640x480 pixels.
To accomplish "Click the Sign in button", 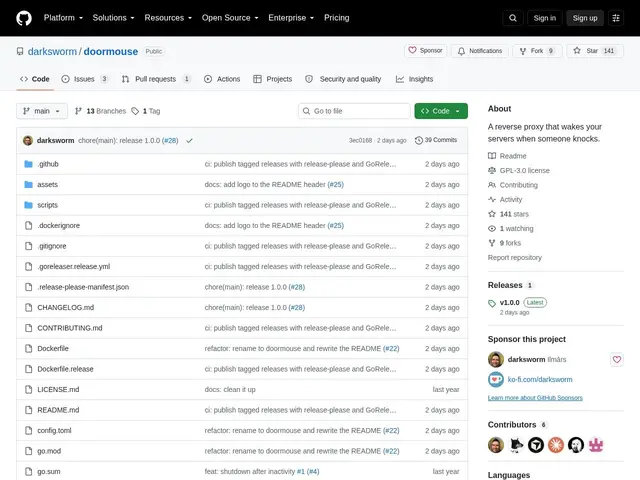I will click(544, 18).
